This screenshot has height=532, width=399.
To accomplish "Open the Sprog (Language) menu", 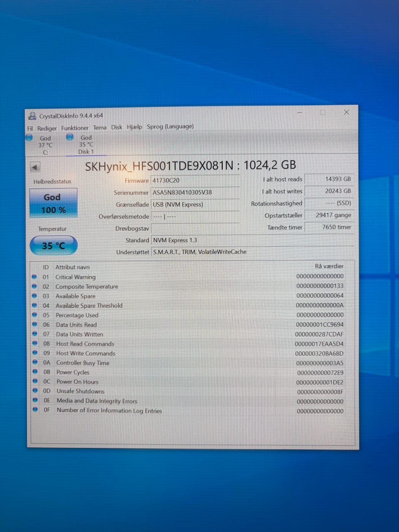I will point(170,126).
